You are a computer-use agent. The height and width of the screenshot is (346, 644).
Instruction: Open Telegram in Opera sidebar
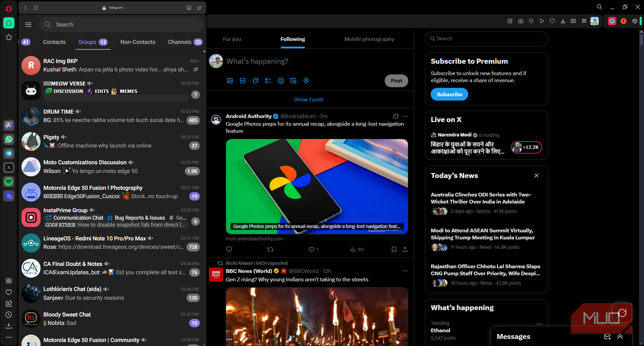pos(9,153)
